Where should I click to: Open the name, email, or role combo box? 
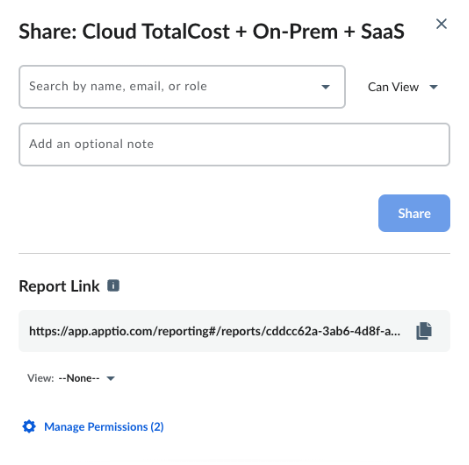(182, 87)
